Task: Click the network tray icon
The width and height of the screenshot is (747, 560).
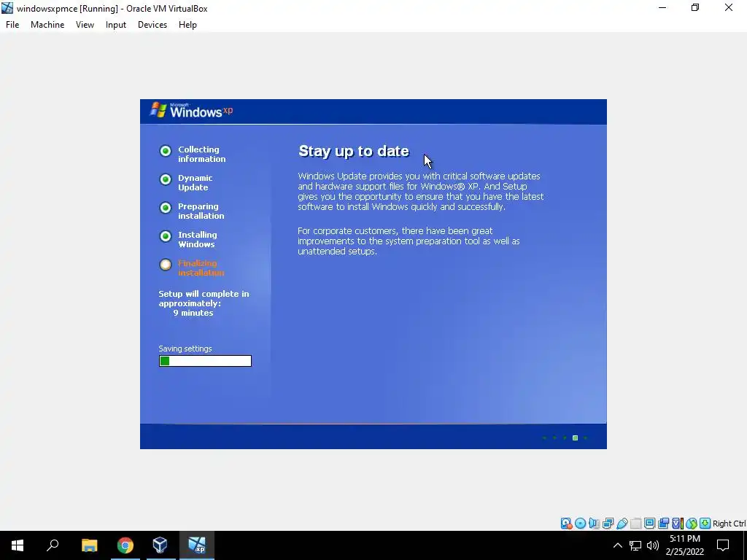Action: coord(635,545)
